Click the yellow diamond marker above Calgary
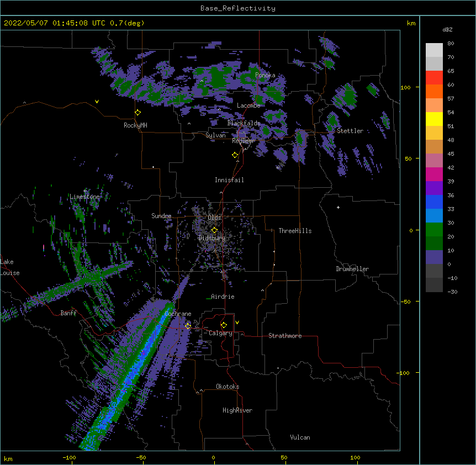 [x=224, y=325]
